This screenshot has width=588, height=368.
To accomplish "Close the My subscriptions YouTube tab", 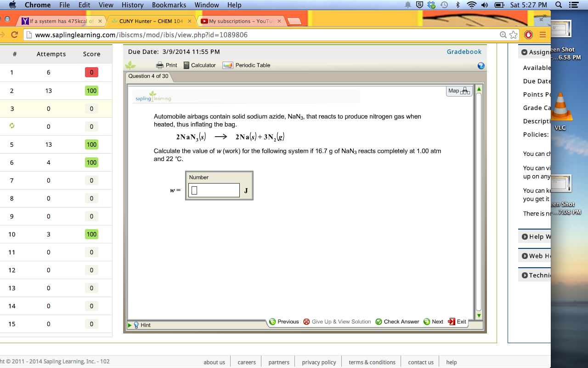I will pos(279,21).
